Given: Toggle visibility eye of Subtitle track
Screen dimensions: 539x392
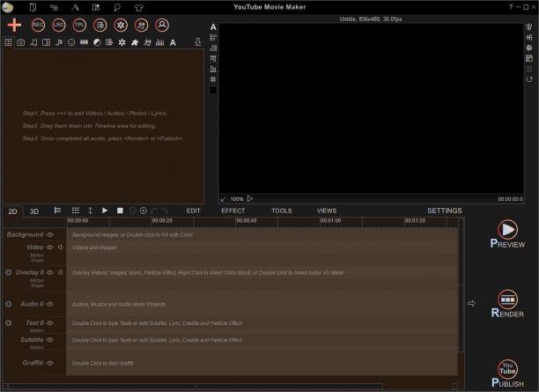Looking at the screenshot, I should pyautogui.click(x=50, y=340).
